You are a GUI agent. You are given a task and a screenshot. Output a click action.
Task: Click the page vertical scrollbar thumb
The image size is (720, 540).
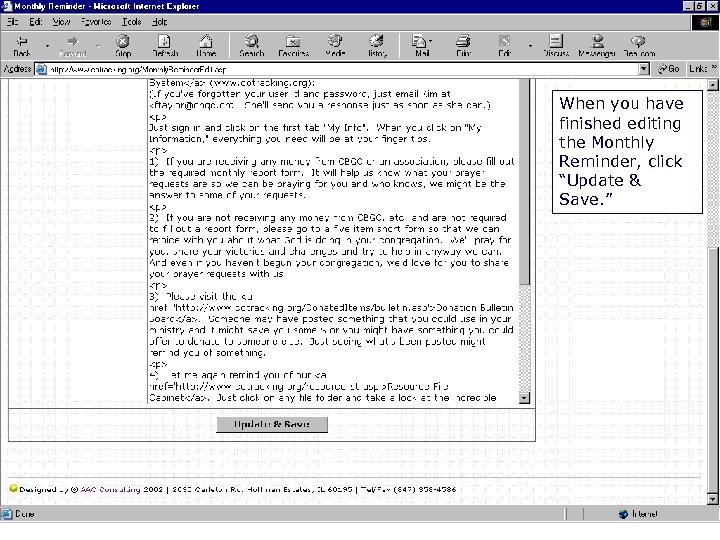pyautogui.click(x=713, y=370)
